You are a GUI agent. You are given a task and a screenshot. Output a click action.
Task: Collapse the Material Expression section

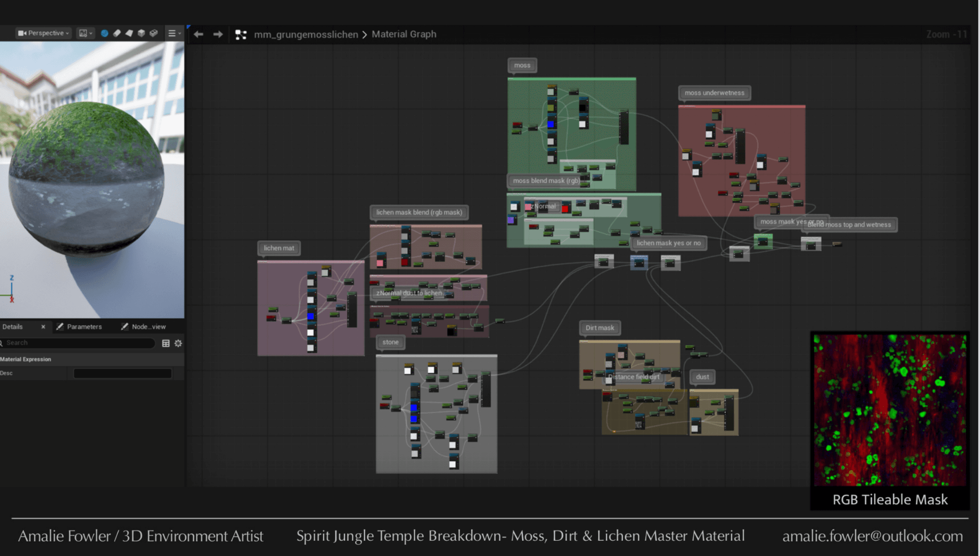(x=26, y=359)
